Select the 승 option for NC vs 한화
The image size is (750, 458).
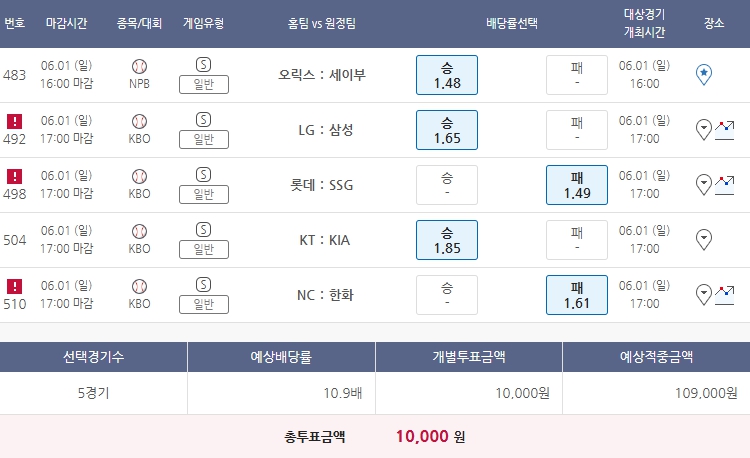(x=447, y=295)
